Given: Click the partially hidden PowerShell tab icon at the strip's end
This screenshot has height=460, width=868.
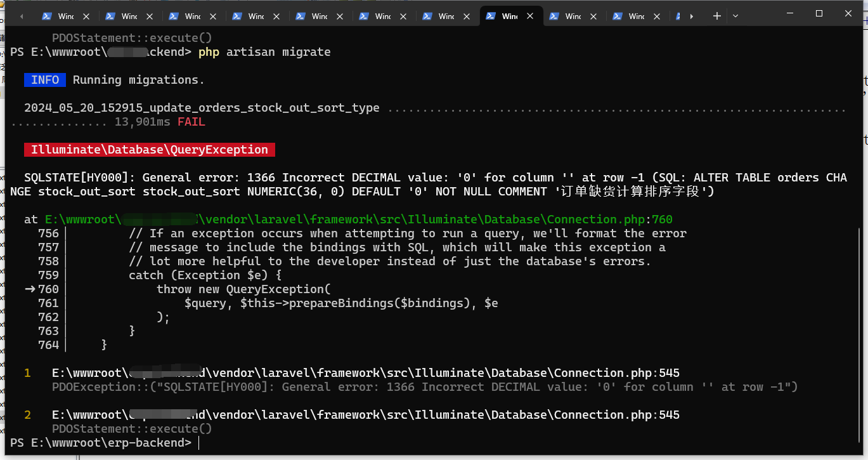Looking at the screenshot, I should tap(680, 16).
